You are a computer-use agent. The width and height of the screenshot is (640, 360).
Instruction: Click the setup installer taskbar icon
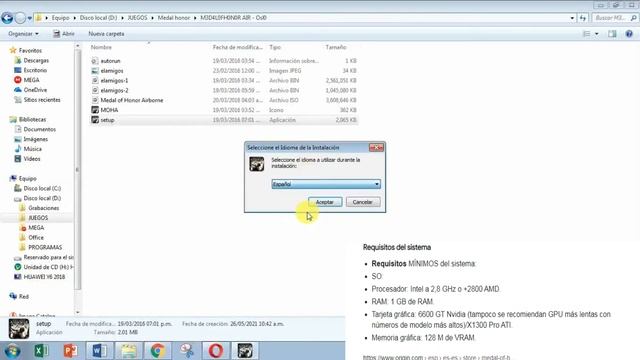click(x=245, y=351)
